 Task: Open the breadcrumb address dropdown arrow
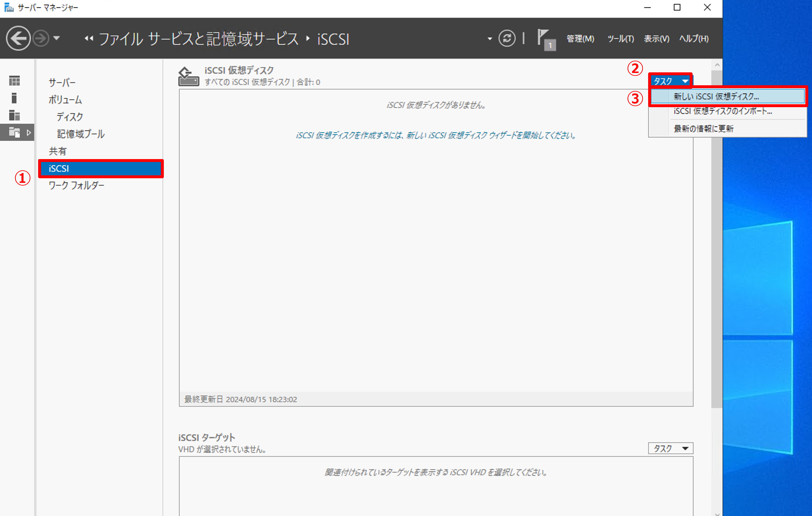click(x=490, y=39)
